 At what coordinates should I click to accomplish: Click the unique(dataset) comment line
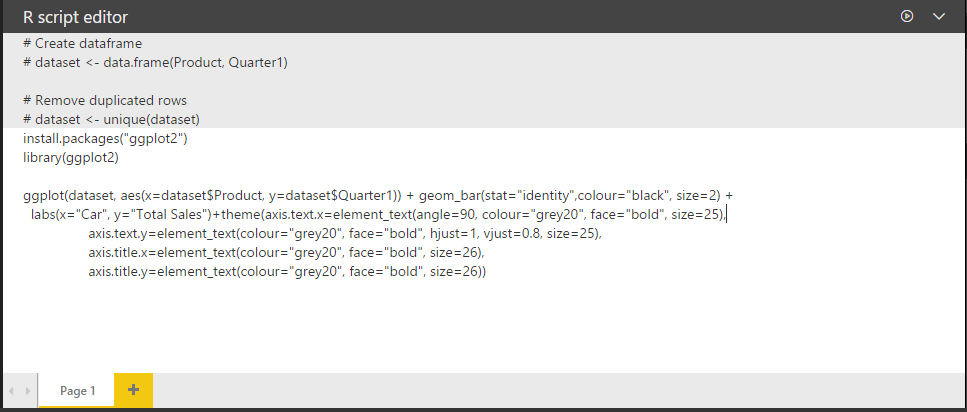[112, 118]
